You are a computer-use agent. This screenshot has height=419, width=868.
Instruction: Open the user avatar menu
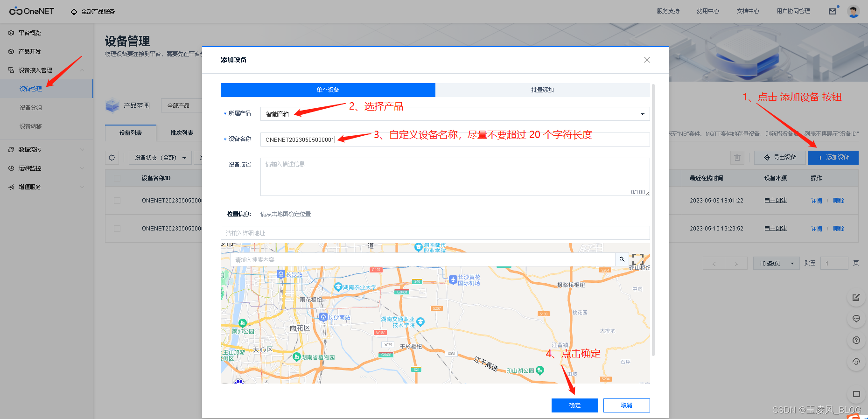(854, 11)
